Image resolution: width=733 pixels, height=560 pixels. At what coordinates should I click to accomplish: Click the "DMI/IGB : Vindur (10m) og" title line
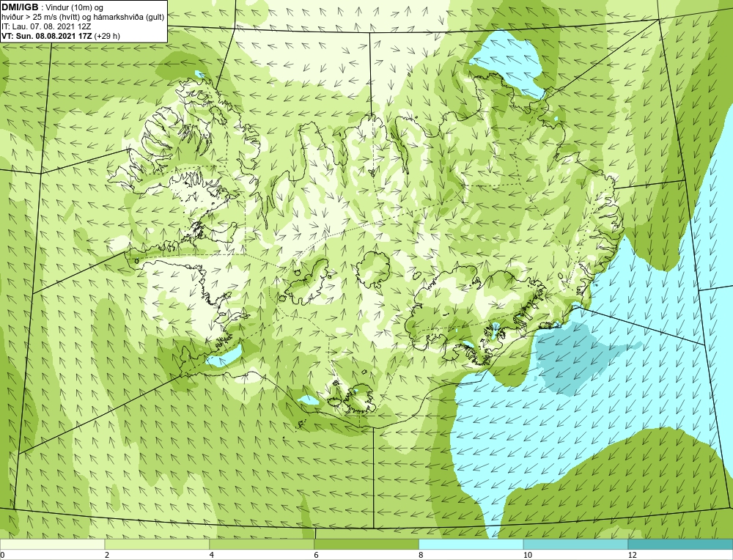52,7
